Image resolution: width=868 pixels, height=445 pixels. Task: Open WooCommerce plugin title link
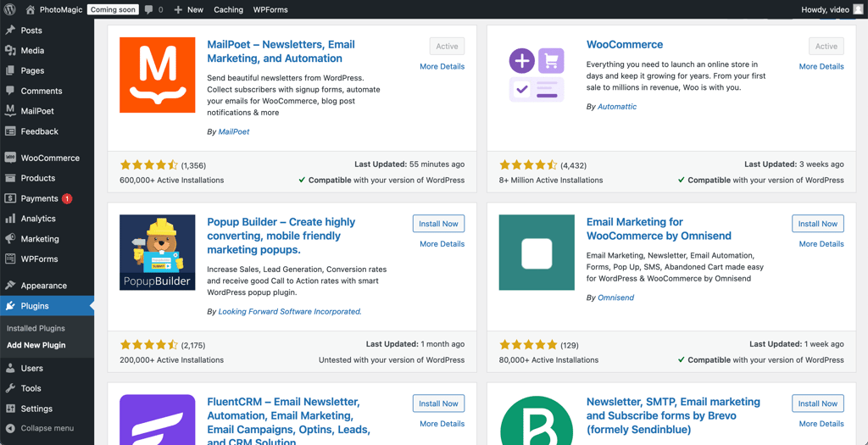pyautogui.click(x=625, y=44)
